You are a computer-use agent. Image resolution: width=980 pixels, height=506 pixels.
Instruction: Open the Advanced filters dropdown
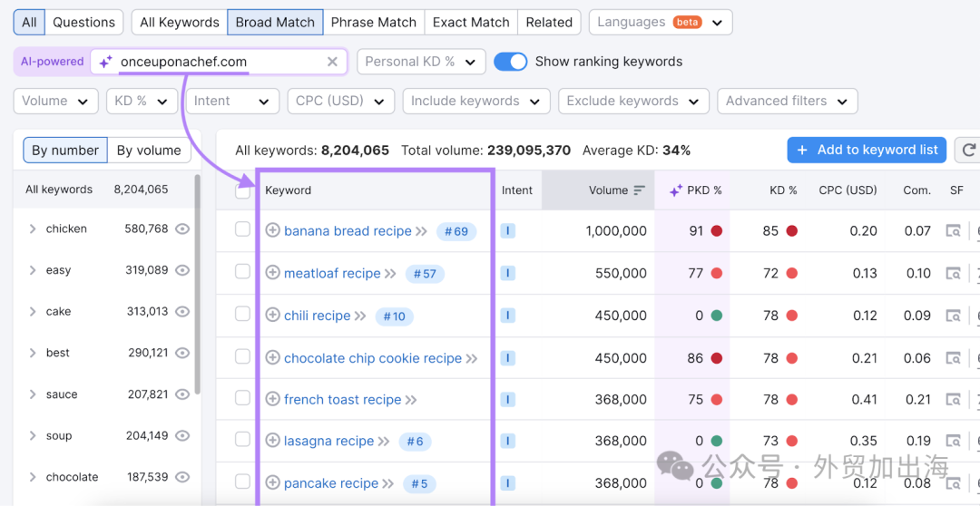point(788,102)
